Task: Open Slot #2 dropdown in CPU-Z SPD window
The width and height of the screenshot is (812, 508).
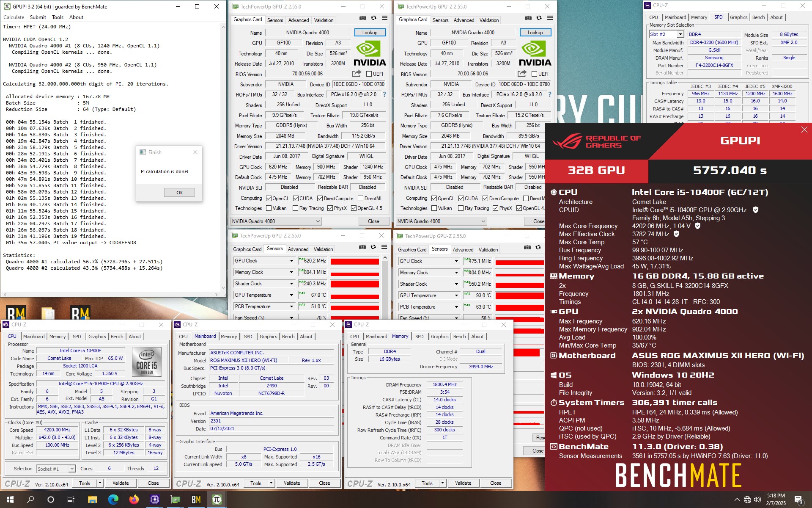Action: (x=667, y=34)
